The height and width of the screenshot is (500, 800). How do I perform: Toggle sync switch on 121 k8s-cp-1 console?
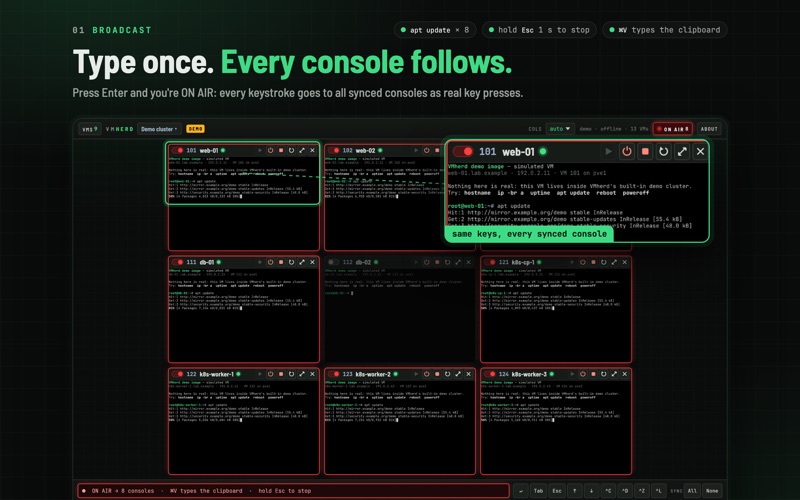490,262
